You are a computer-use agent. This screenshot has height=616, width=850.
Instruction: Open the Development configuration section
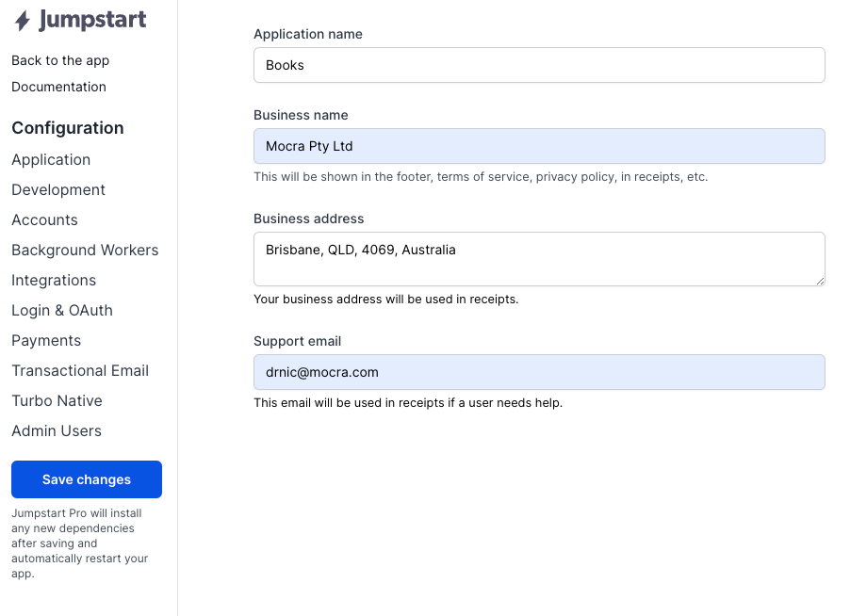[58, 190]
